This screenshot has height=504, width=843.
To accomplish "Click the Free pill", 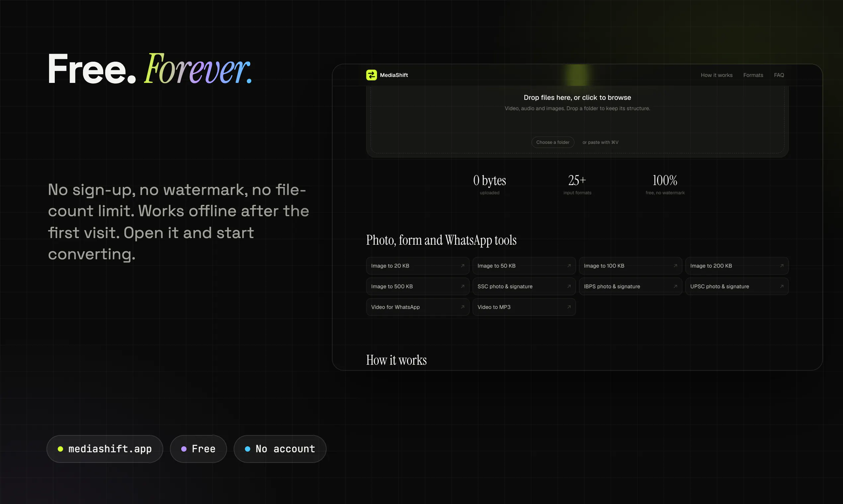I will tap(198, 449).
